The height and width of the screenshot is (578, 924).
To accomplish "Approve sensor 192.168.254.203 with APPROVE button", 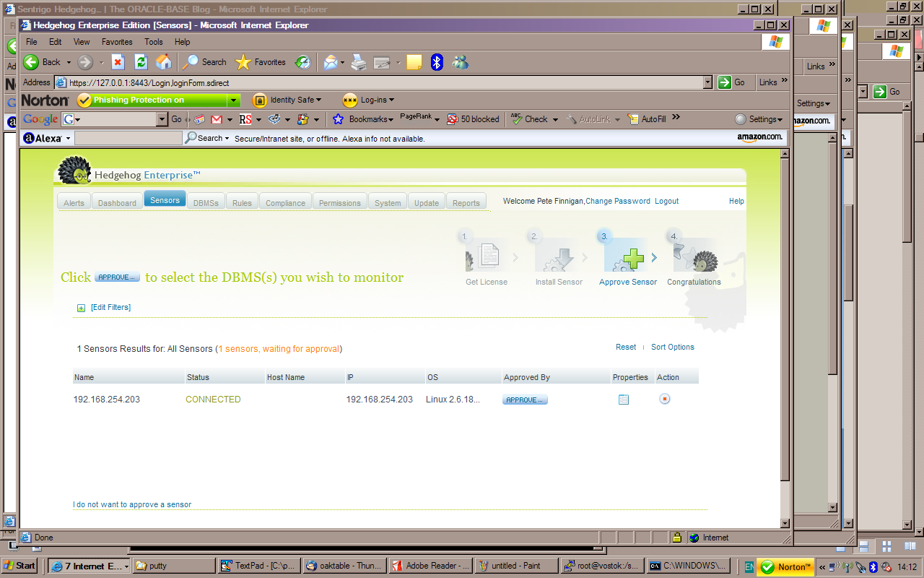I will tap(525, 400).
